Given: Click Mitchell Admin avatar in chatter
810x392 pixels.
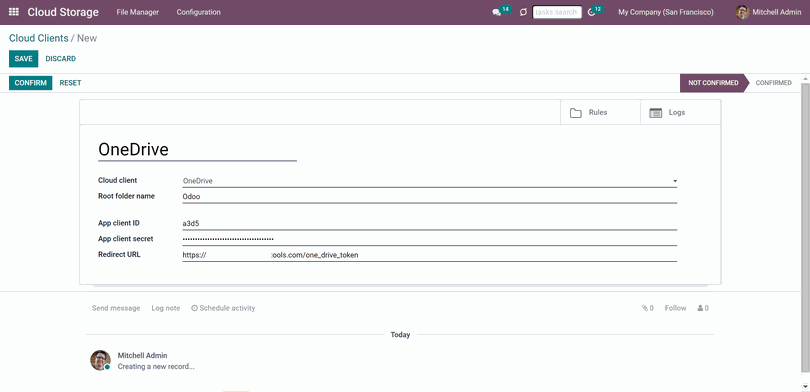Looking at the screenshot, I should click(100, 360).
